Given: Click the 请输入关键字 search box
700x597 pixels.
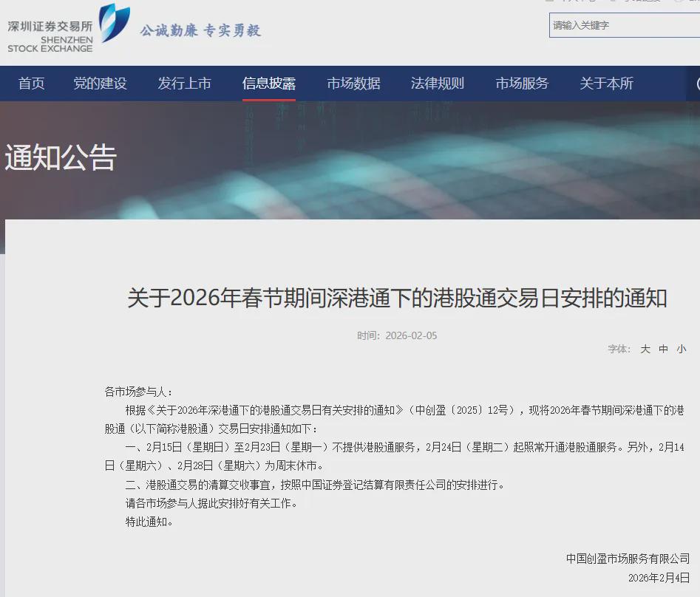Looking at the screenshot, I should (623, 25).
